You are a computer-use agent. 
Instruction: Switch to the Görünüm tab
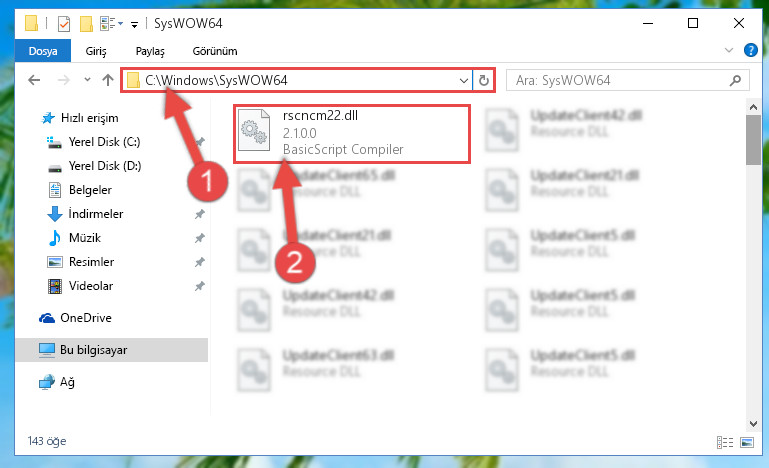214,51
